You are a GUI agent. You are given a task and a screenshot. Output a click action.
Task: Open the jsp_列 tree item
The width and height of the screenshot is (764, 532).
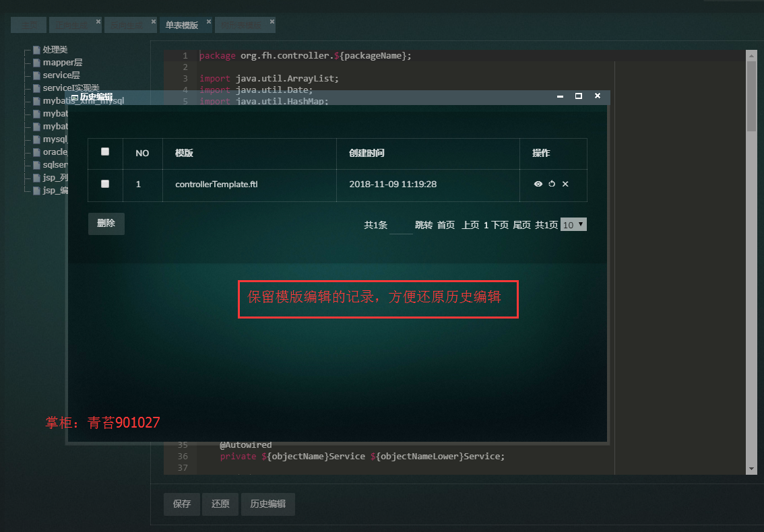(x=55, y=177)
